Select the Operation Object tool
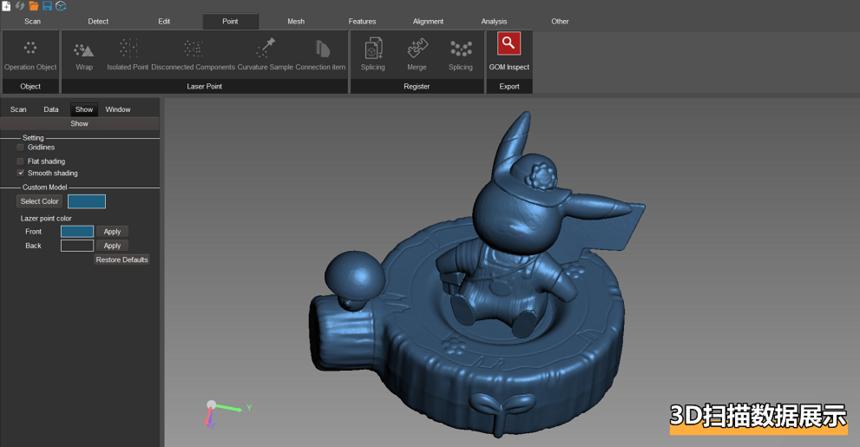This screenshot has height=447, width=860. [30, 55]
